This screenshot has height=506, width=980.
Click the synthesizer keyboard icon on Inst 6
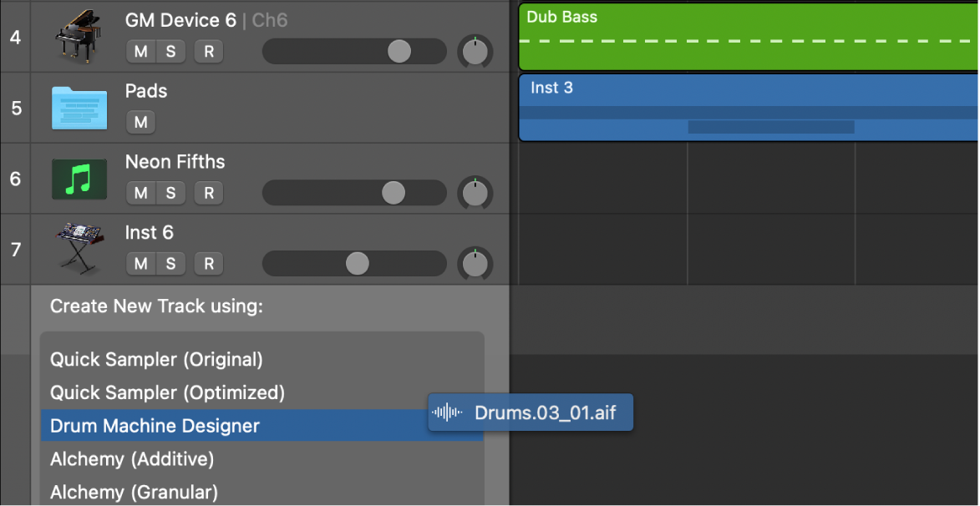79,248
